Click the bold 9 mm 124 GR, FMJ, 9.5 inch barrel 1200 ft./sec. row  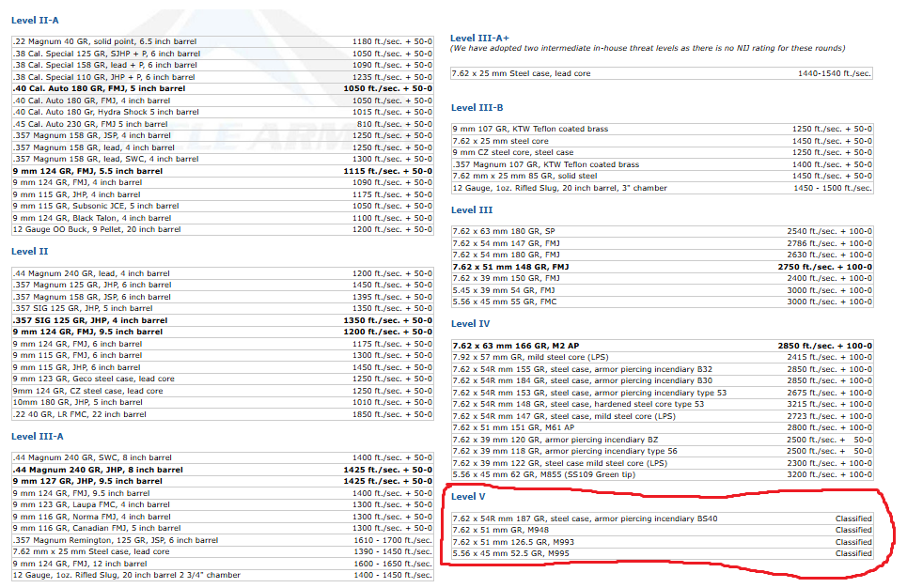pyautogui.click(x=223, y=332)
